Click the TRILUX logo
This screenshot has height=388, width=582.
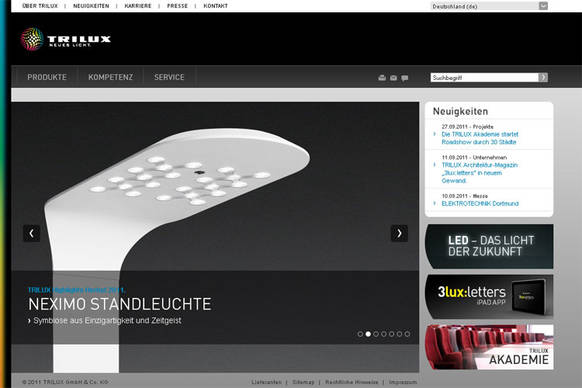66,39
